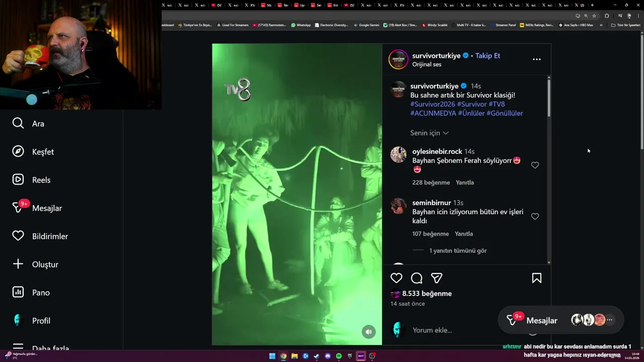
Task: Like the survivorturkiye post with heart icon
Action: click(396, 278)
